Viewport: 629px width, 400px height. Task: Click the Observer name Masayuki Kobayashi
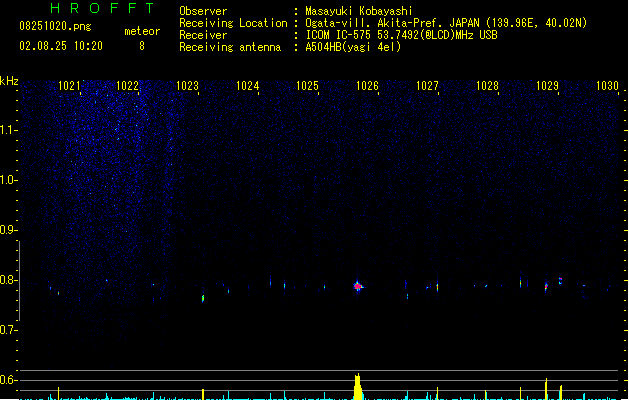coord(359,11)
